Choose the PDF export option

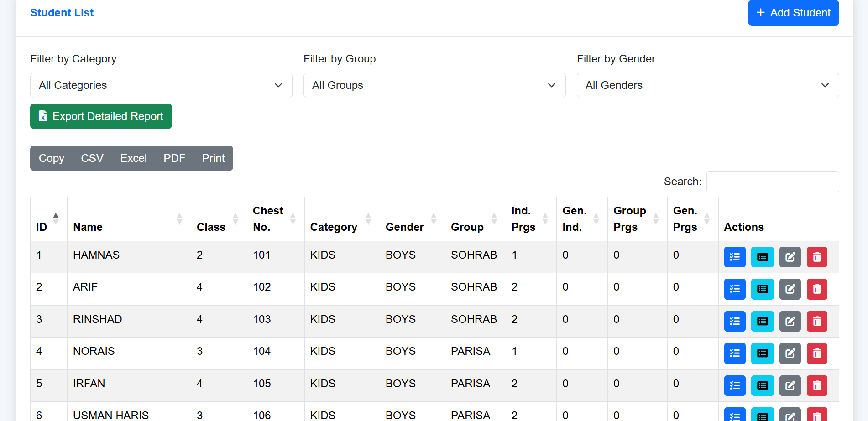click(174, 158)
